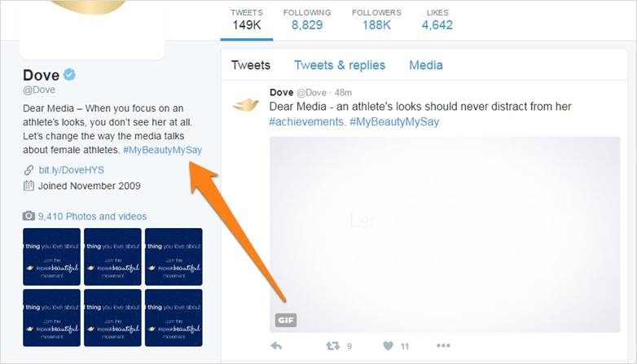Click the #achievements hashtag in tweet
Screen dimensions: 637x364
coord(307,122)
